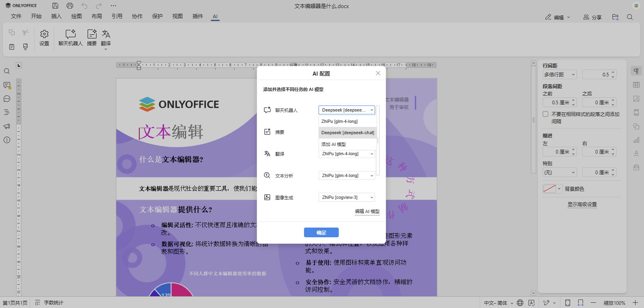Switch to the 插入 (Insert) tab
The width and height of the screenshot is (644, 308).
pos(57,16)
